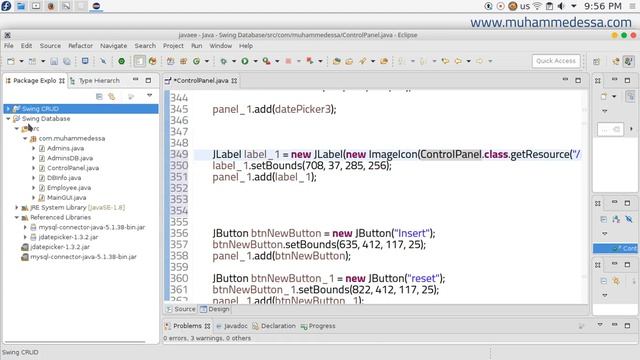
Task: Click the New file toolbar icon
Action: [11, 61]
